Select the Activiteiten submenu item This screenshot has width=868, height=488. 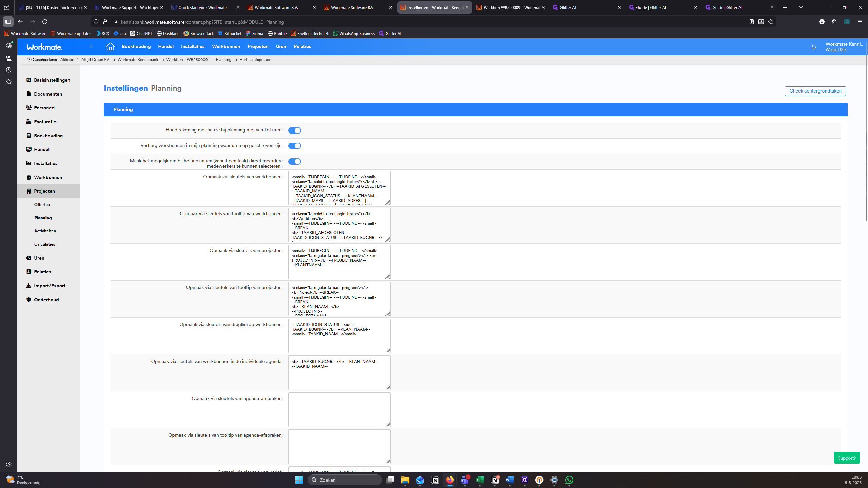(45, 231)
